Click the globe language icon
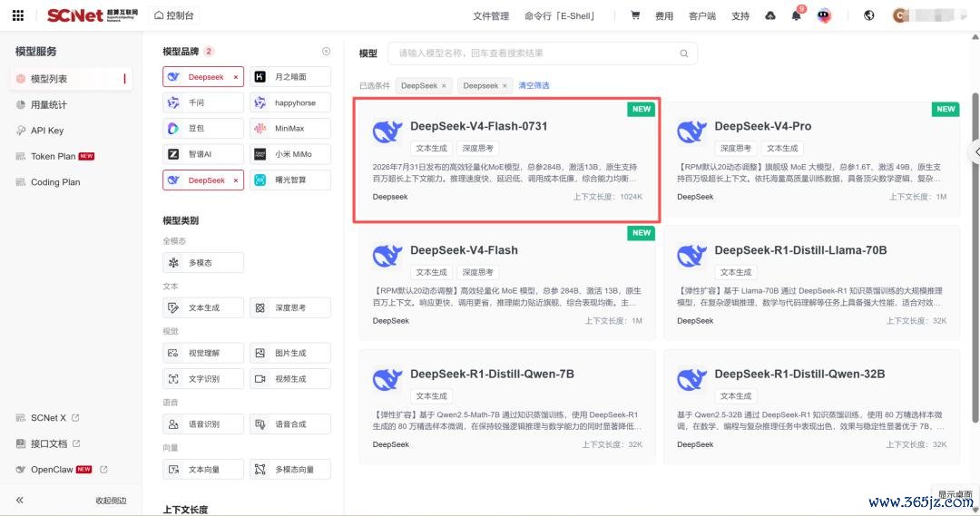 coord(868,15)
